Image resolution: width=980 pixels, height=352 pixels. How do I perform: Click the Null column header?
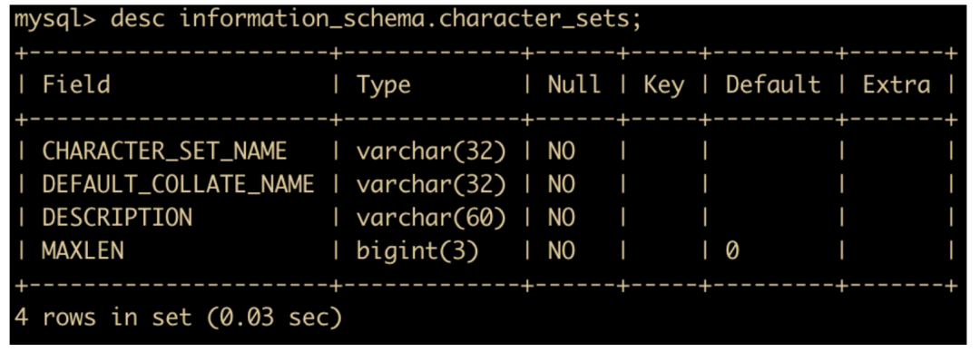click(574, 84)
